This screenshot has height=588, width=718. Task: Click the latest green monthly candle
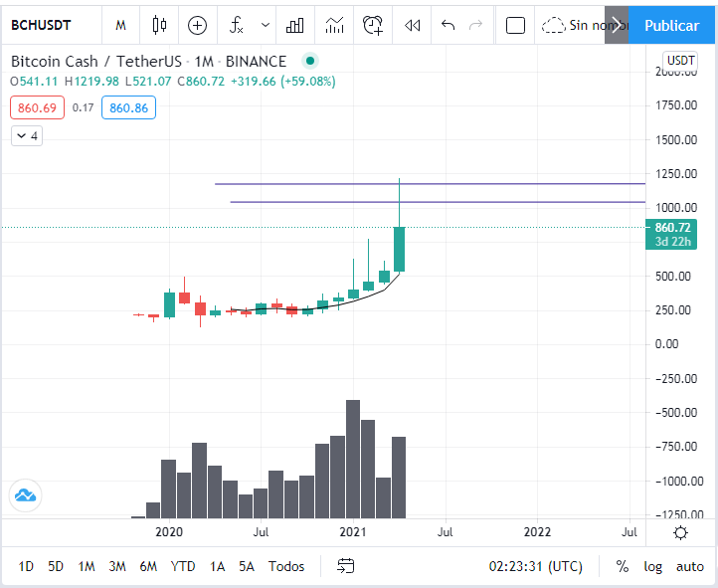(x=400, y=249)
